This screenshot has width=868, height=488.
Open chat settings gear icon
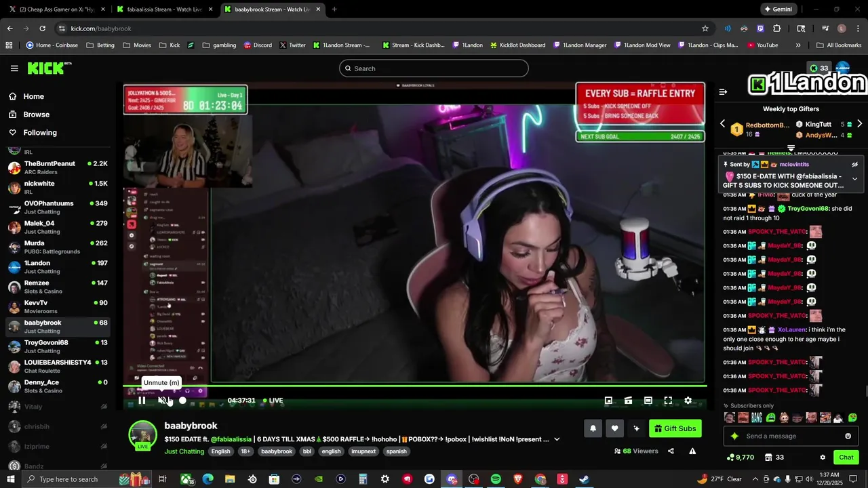823,457
